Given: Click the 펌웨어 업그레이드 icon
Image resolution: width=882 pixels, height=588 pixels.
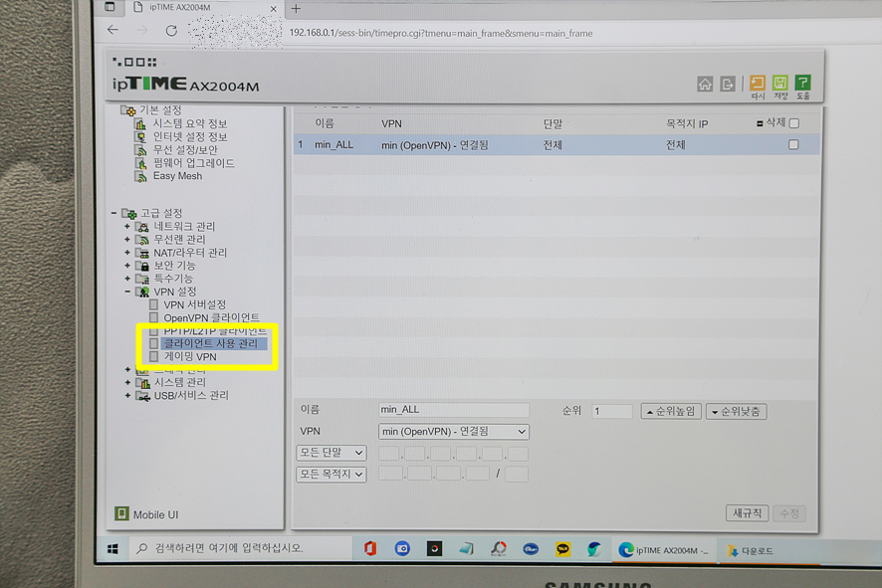Looking at the screenshot, I should 140,163.
